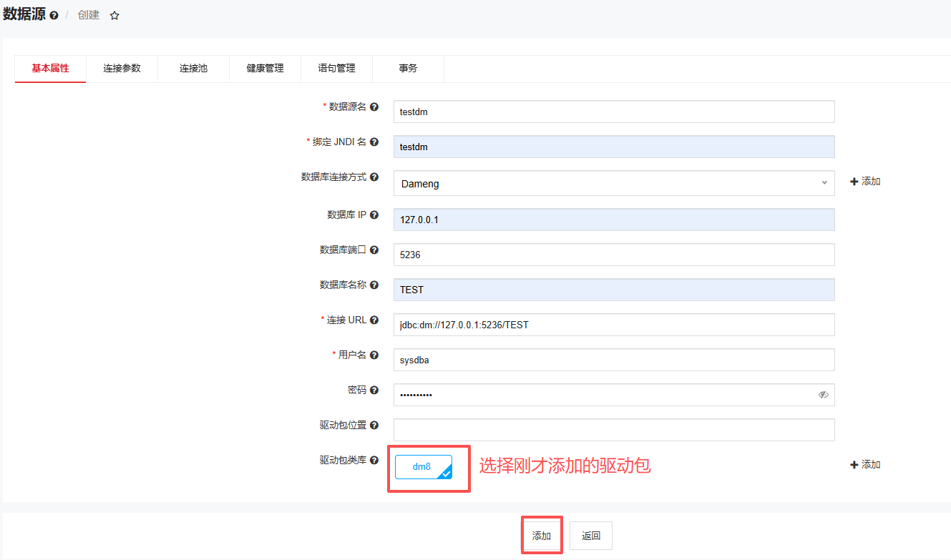Click 添加 to add a new connection method

(864, 181)
